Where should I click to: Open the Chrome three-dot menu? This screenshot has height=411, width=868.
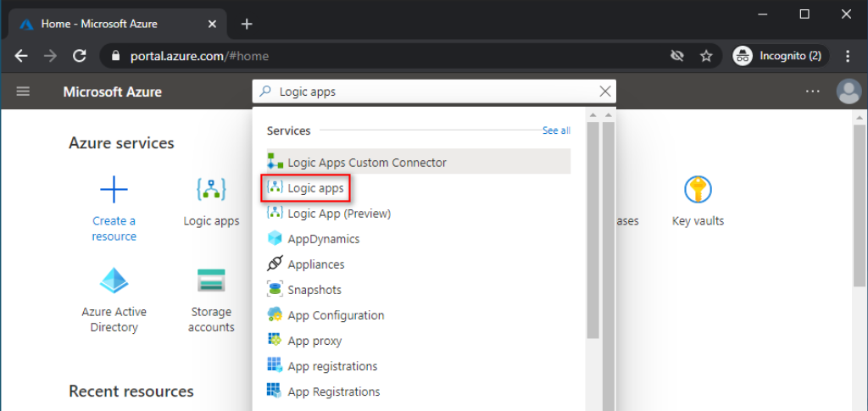(848, 56)
